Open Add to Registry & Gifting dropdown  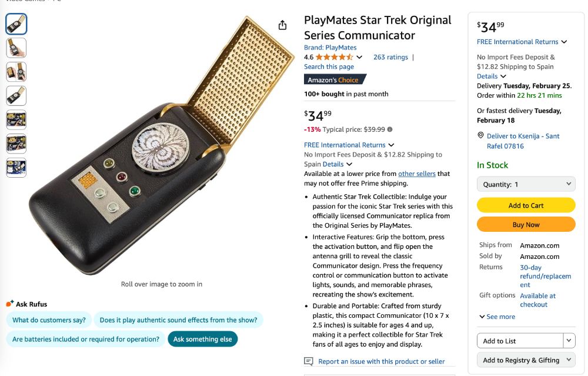(526, 360)
